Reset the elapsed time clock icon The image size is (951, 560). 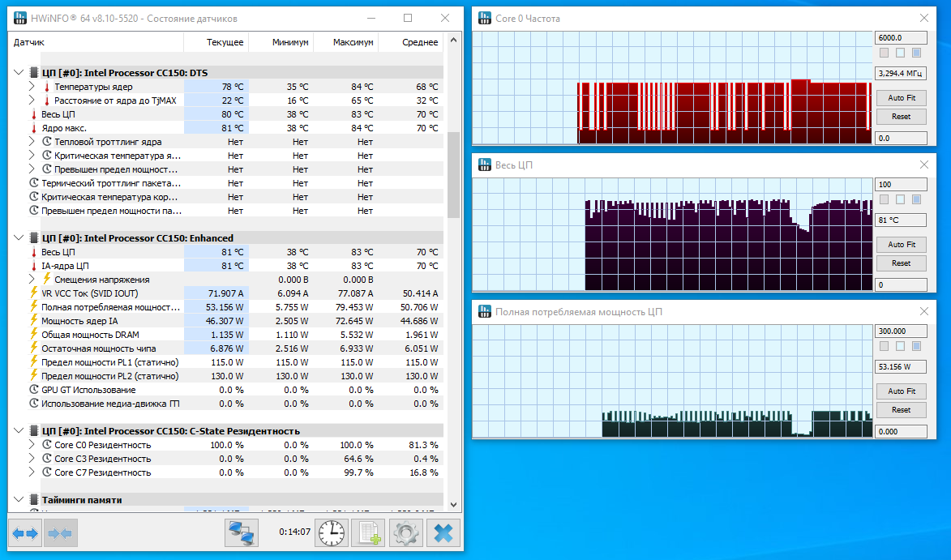pos(331,533)
